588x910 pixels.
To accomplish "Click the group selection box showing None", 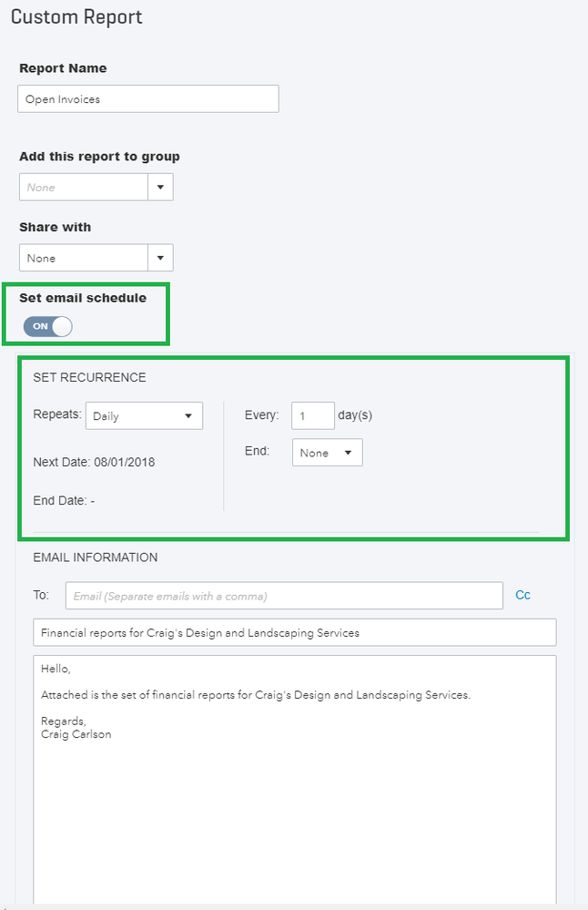I will (84, 188).
